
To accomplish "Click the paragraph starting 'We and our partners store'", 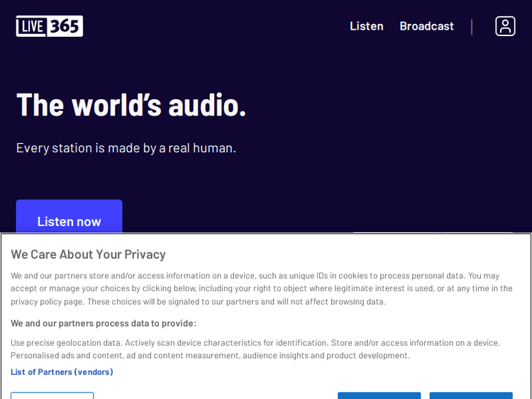I will (x=261, y=288).
